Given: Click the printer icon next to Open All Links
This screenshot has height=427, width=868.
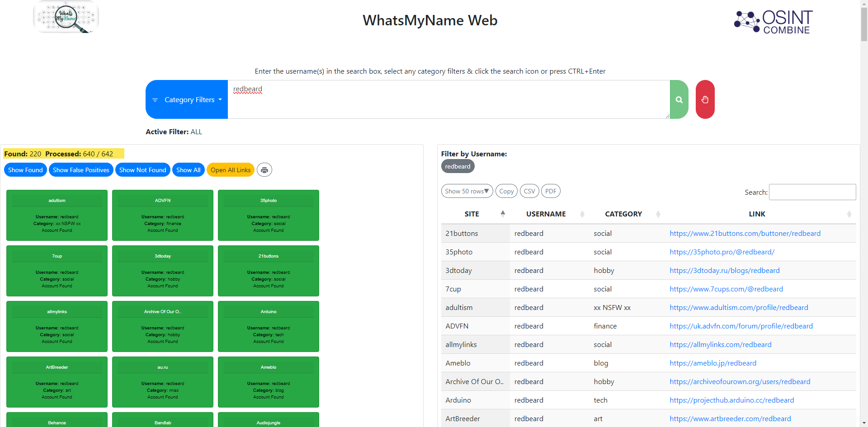Looking at the screenshot, I should [264, 169].
